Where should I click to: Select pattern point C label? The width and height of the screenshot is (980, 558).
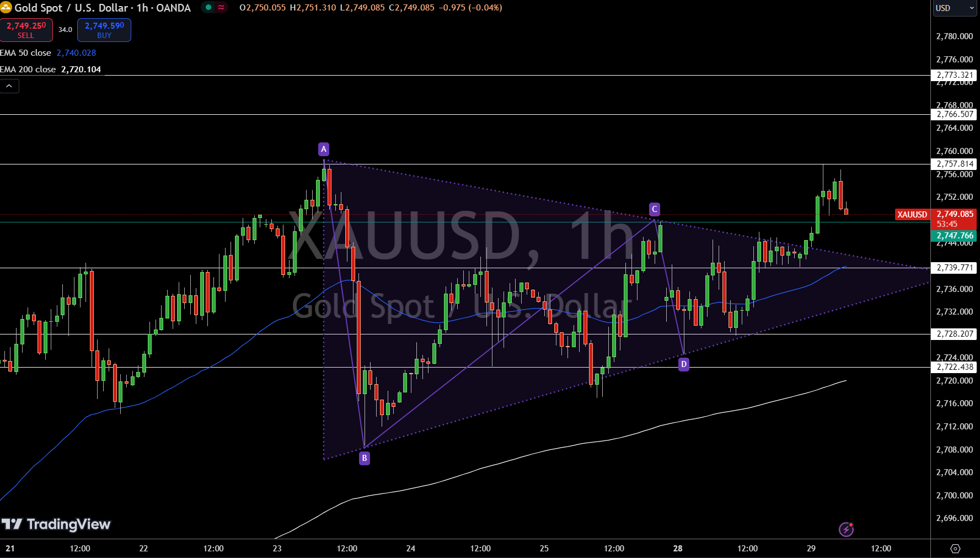click(655, 209)
